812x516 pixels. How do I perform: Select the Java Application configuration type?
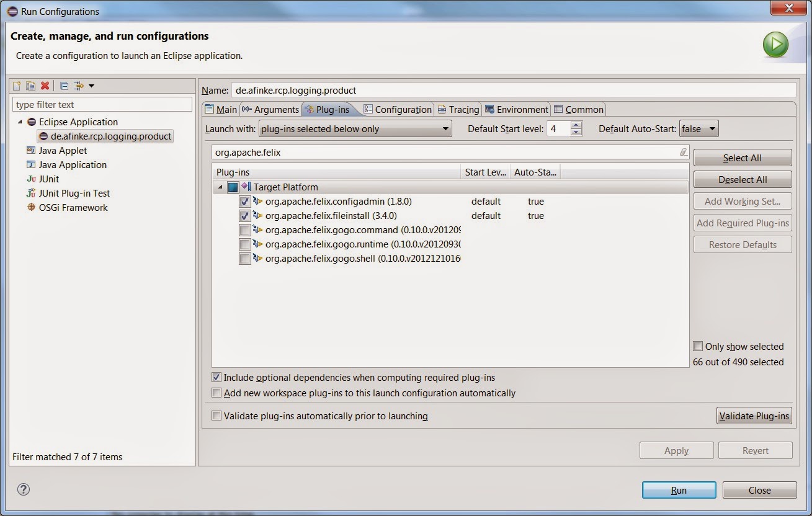click(73, 164)
